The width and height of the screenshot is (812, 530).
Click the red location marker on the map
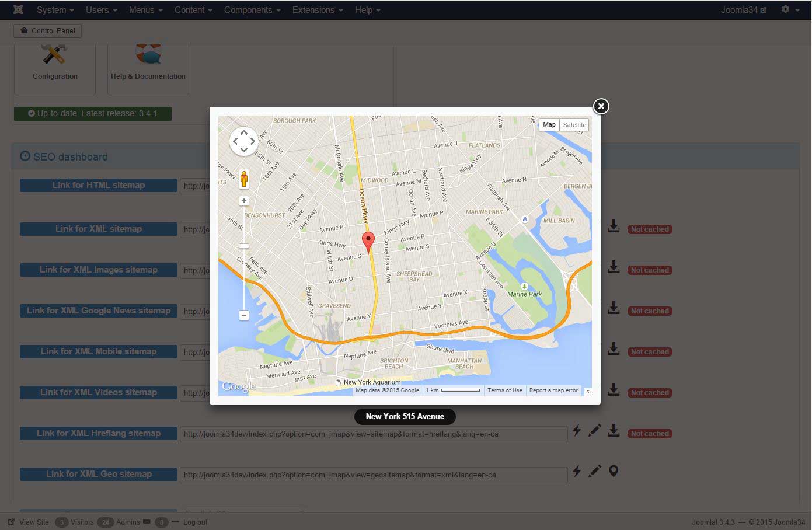368,242
